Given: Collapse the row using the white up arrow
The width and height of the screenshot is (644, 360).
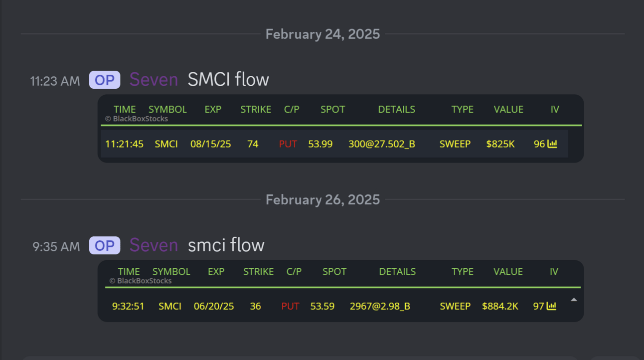Looking at the screenshot, I should coord(574,300).
